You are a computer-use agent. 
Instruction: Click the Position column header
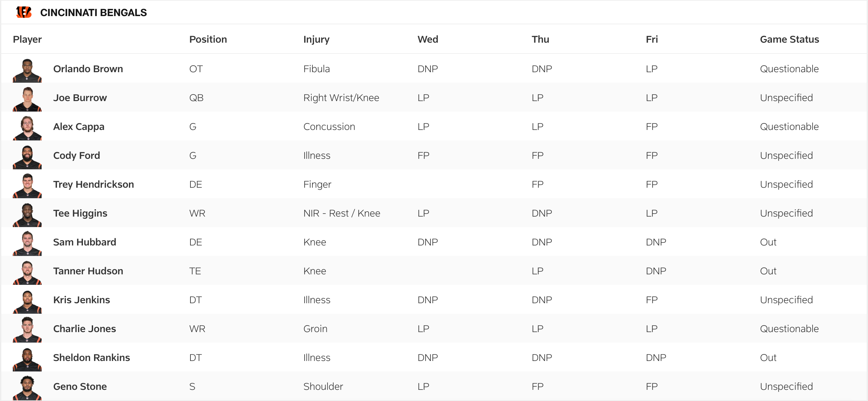208,39
